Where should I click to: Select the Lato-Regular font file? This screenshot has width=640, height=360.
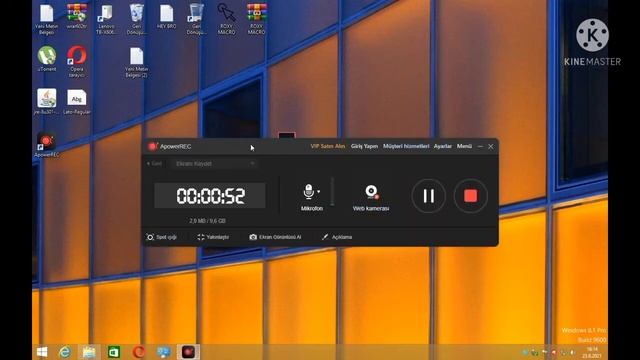coord(77,102)
